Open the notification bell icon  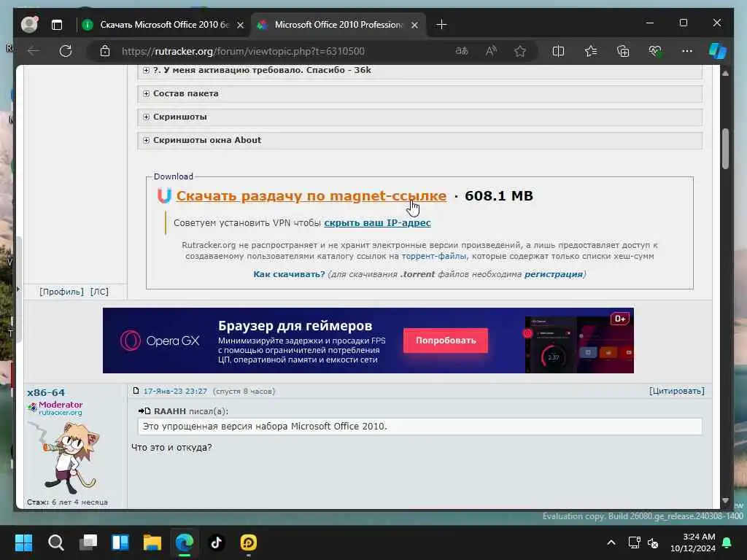pos(727,542)
